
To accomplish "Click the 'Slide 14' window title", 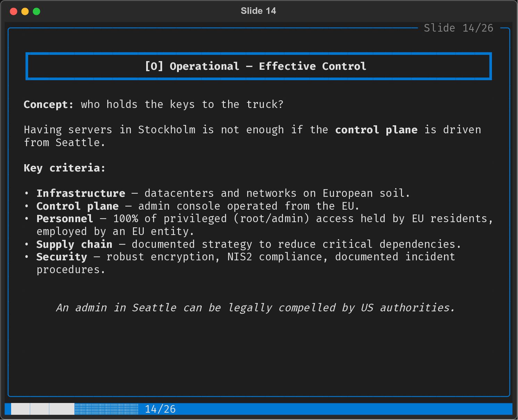I will click(258, 11).
